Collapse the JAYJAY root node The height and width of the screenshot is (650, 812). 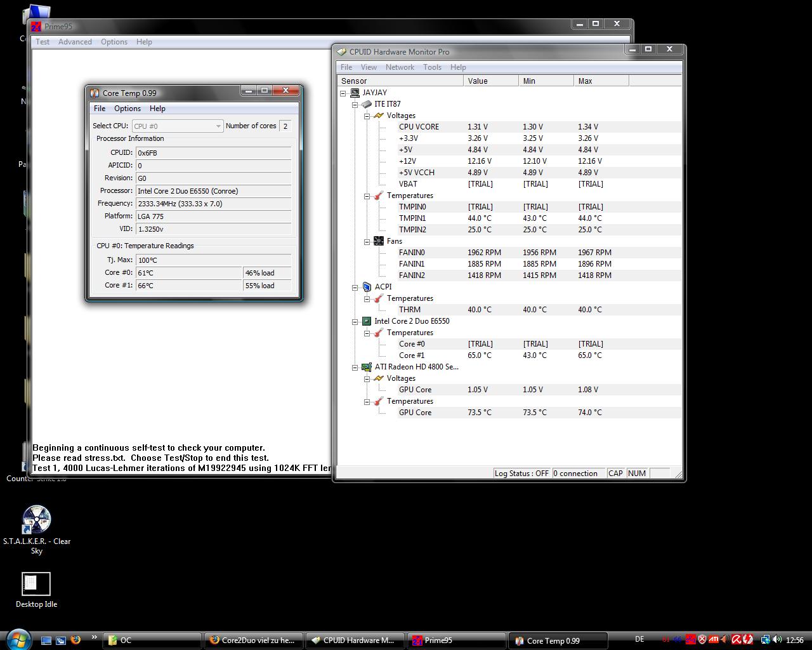click(x=343, y=93)
